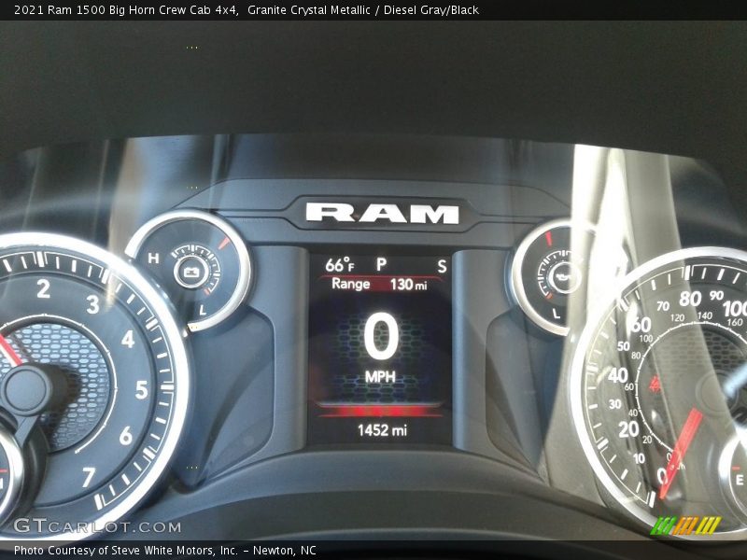Click the tachometer number 4
The height and width of the screenshot is (560, 747).
pyautogui.click(x=128, y=340)
